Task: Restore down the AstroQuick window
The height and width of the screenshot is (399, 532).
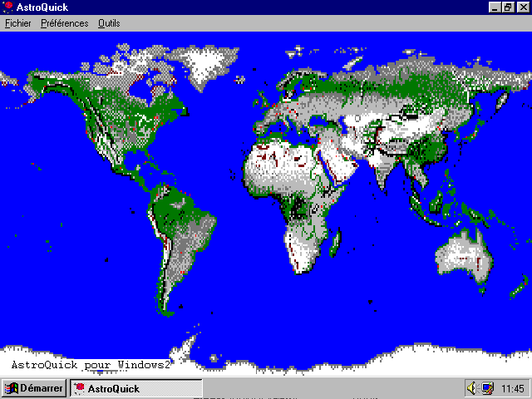Action: click(x=508, y=7)
